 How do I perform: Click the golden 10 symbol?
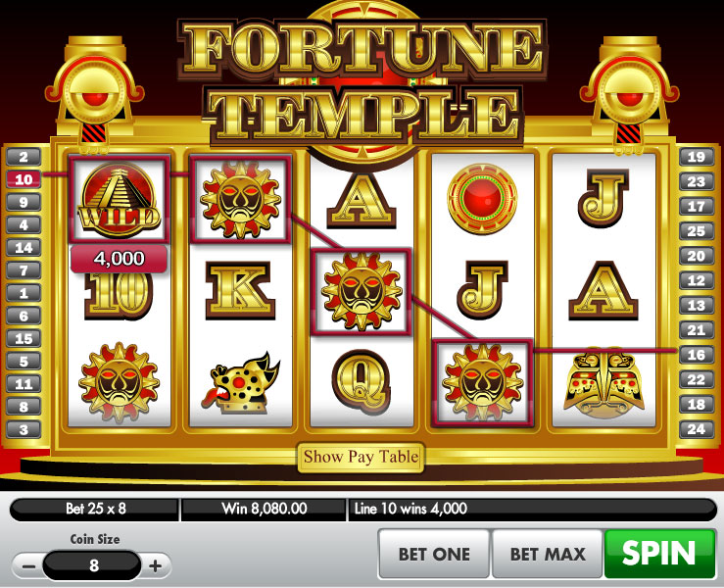tap(119, 296)
